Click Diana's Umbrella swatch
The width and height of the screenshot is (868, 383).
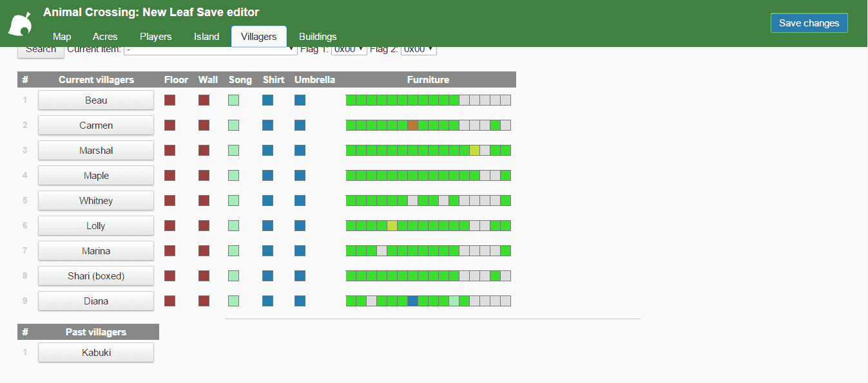coord(300,301)
